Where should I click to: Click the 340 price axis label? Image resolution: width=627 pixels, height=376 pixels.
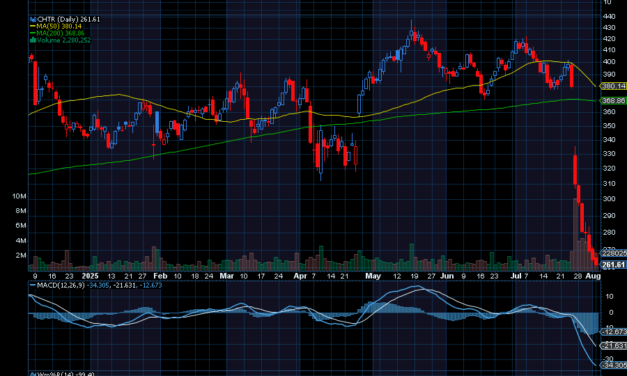pos(609,140)
